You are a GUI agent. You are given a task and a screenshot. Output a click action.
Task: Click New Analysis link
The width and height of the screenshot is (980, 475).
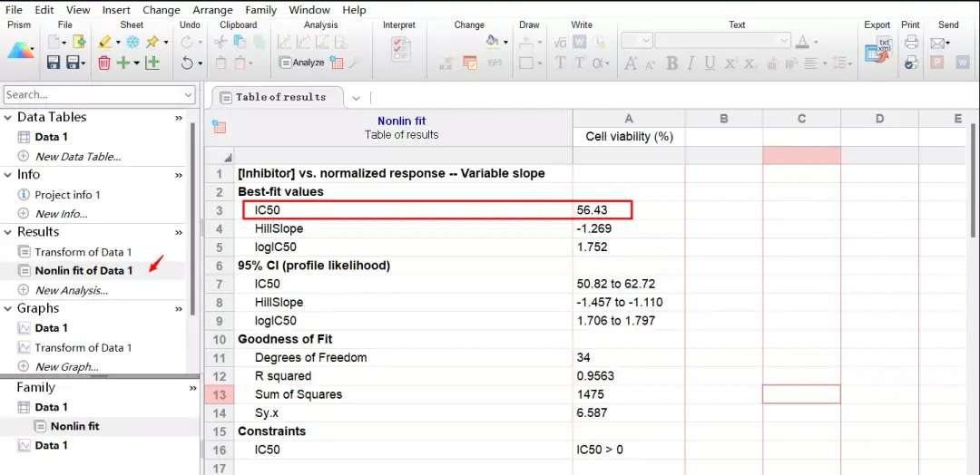click(x=72, y=290)
